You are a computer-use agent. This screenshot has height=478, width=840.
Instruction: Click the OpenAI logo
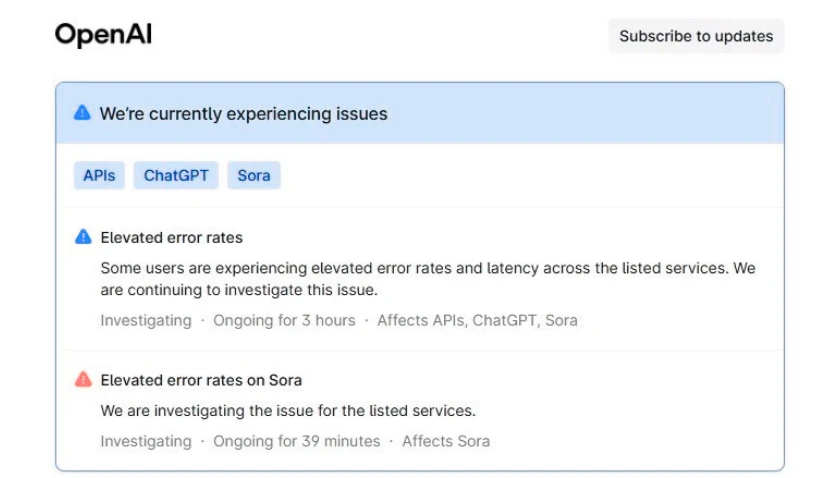(x=103, y=35)
